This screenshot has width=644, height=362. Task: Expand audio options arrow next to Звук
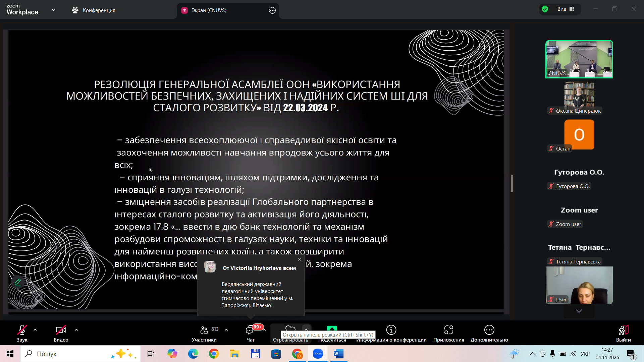[35, 330]
